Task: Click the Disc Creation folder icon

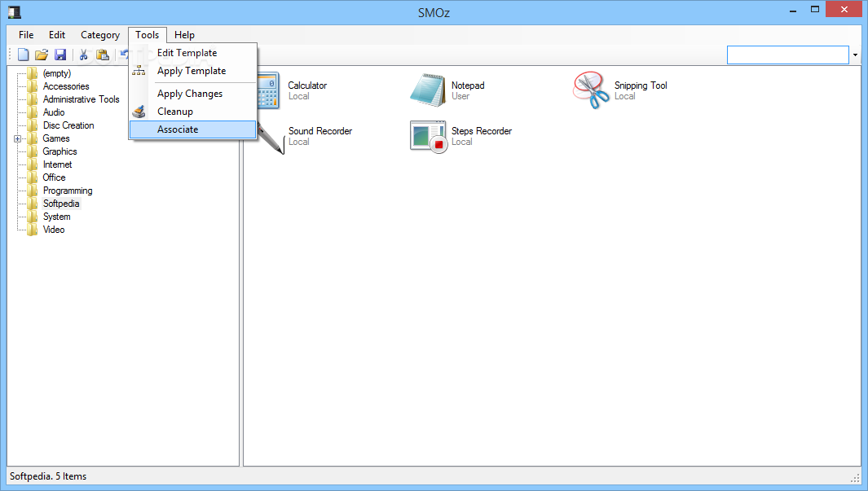Action: (33, 125)
